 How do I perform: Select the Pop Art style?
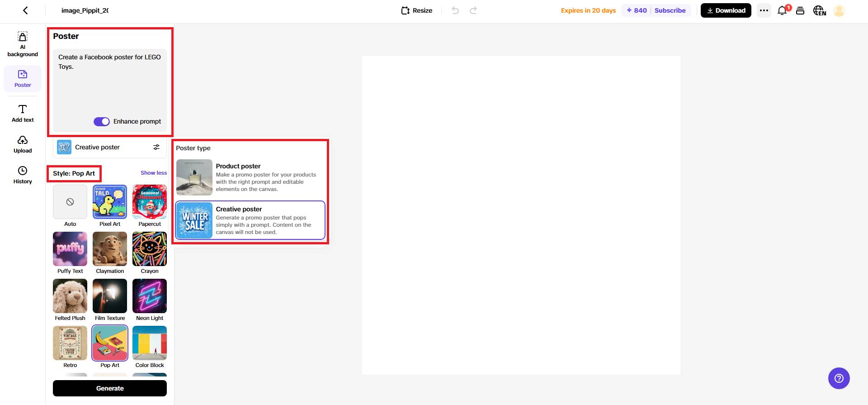110,347
